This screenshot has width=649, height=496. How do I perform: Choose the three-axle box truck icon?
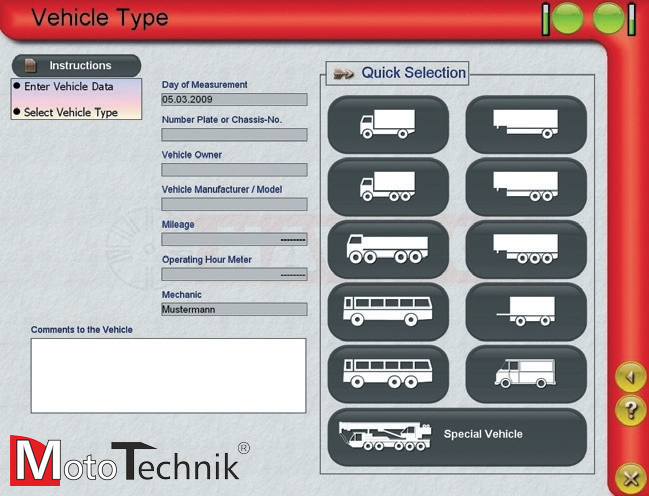coord(388,186)
